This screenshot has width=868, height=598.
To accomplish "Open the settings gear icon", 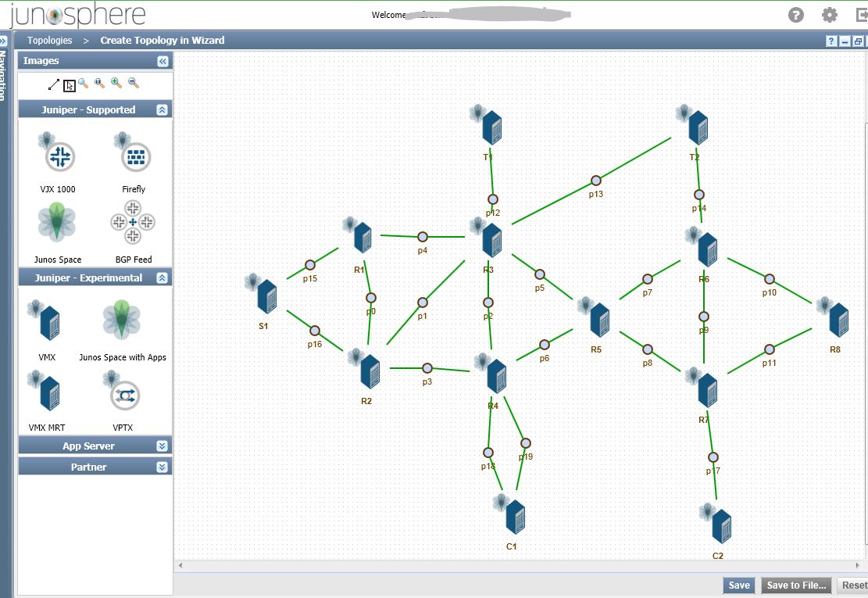I will [x=829, y=15].
